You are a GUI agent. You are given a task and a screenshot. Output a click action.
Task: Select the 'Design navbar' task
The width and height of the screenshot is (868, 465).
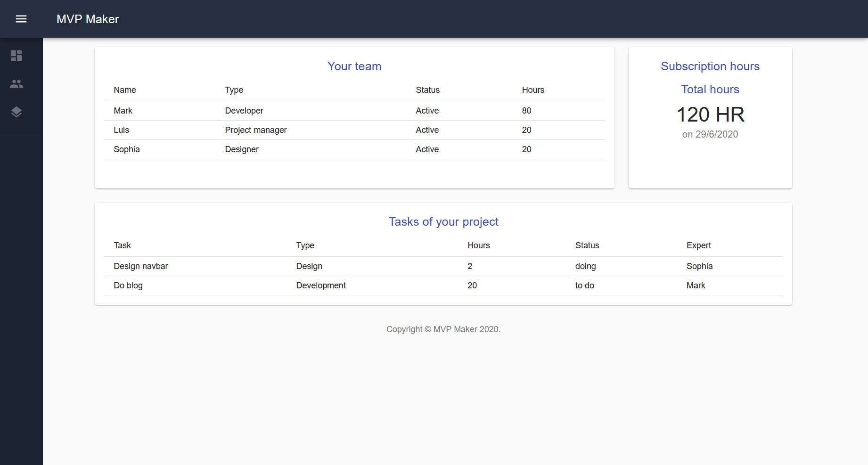(x=141, y=266)
